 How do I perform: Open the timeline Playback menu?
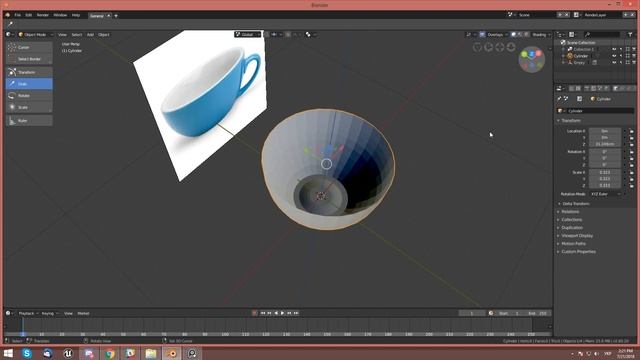(x=28, y=313)
